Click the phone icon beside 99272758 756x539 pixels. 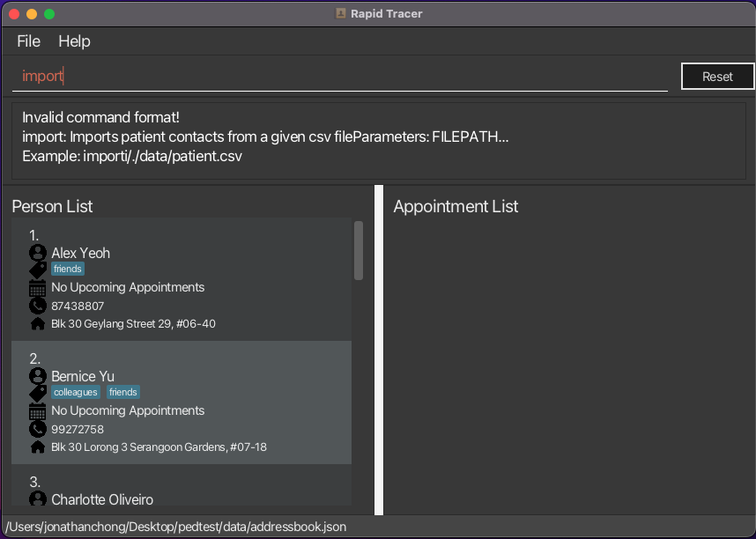pos(38,429)
